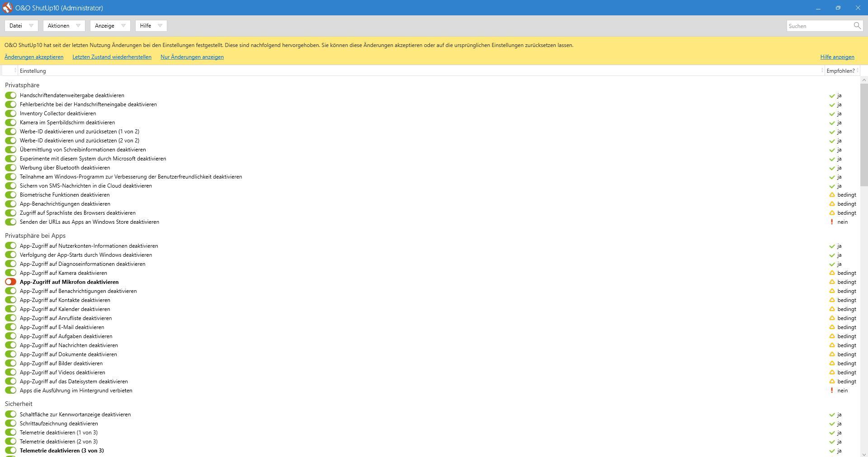Toggle Telemetrie deaktivieren (3 von 3) switch
Image resolution: width=868 pixels, height=457 pixels.
(x=10, y=451)
